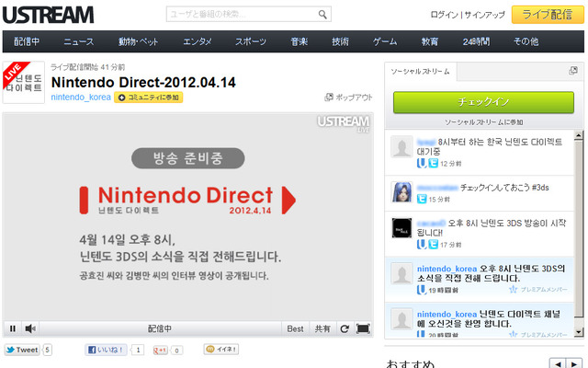
Task: Click the 配信中 status text in player bar
Action: 160,328
